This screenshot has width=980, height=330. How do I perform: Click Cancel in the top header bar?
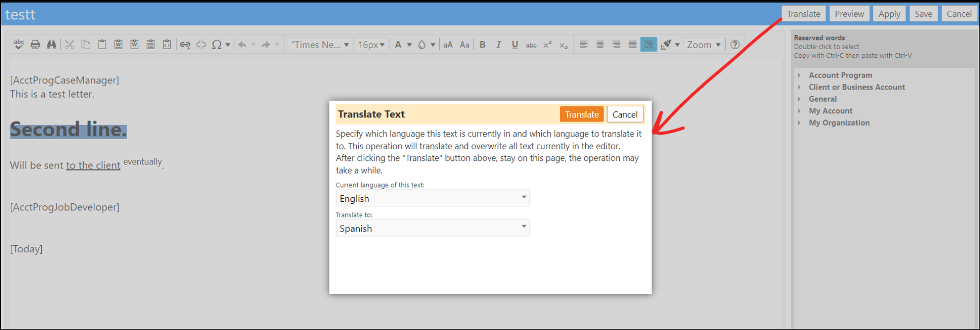click(x=959, y=14)
